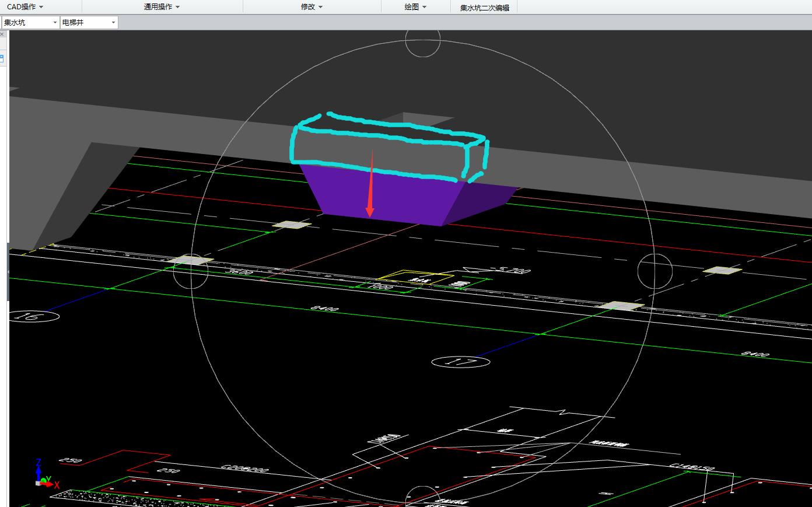Click the bottom handle of orbit circle
Viewport: 812px width, 507px height.
(422, 496)
